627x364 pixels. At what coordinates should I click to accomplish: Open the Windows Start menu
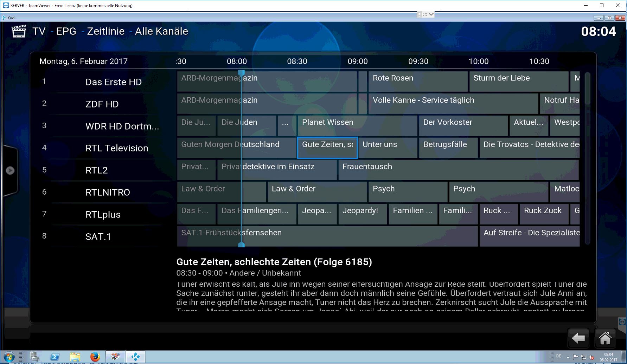[x=8, y=357]
